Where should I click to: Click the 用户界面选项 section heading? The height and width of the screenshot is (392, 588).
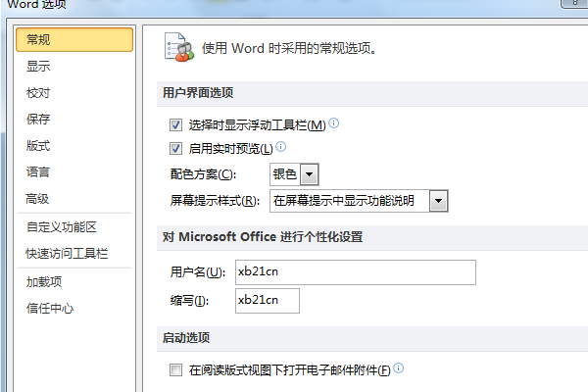tap(198, 93)
